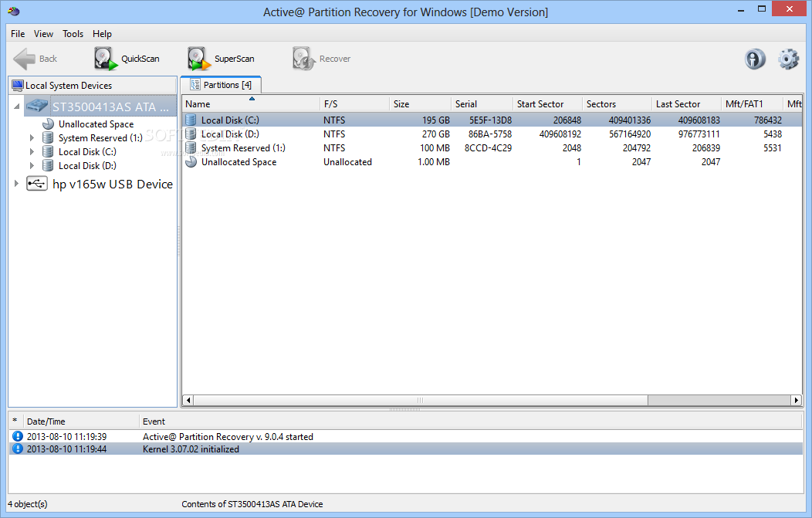Click the horizontal scrollbar right arrow
The width and height of the screenshot is (812, 518).
(797, 400)
